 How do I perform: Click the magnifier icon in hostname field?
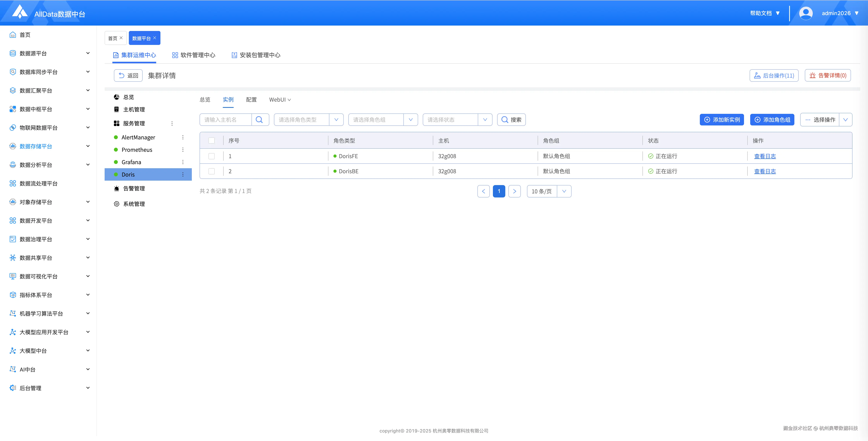pyautogui.click(x=259, y=119)
